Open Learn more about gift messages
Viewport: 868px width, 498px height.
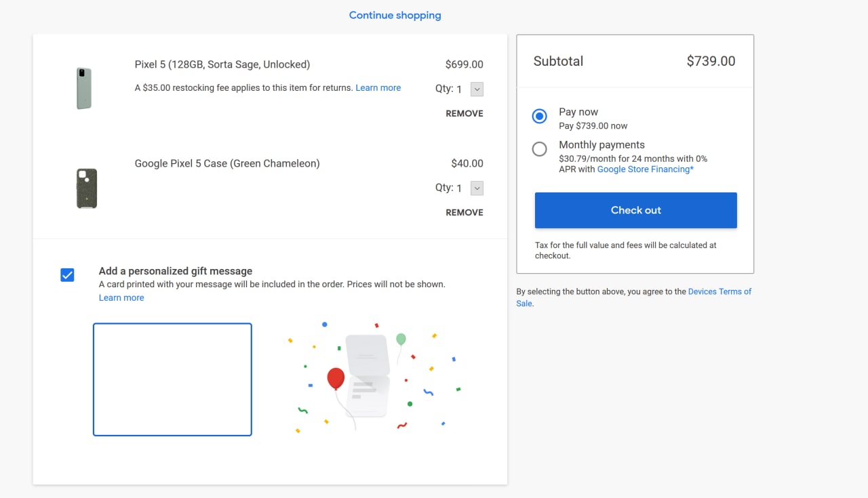[x=121, y=297]
